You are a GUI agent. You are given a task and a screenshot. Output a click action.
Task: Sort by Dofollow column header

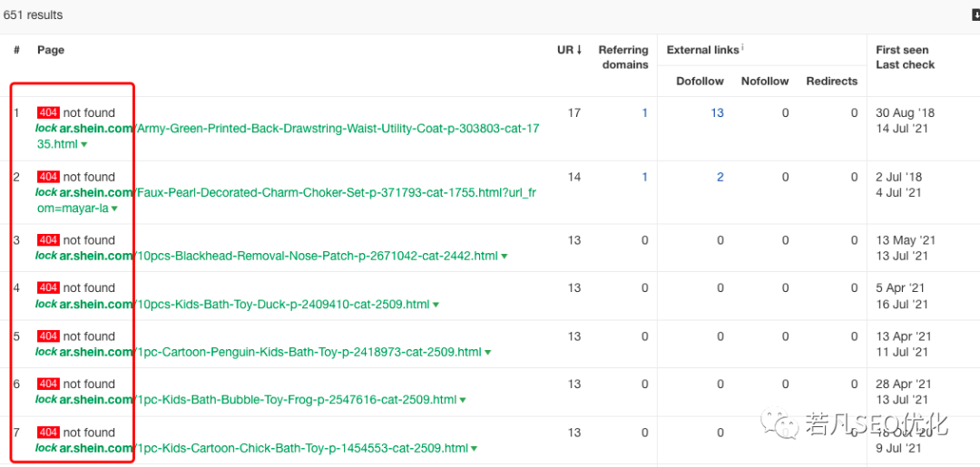point(700,81)
